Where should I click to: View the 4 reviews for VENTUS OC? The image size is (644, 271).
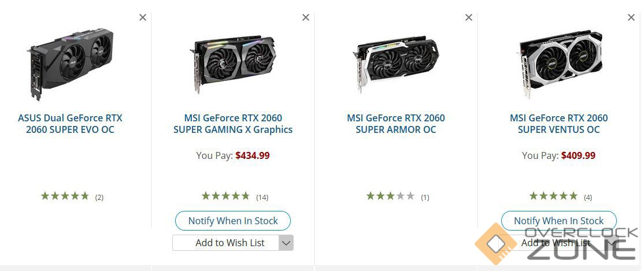point(588,197)
